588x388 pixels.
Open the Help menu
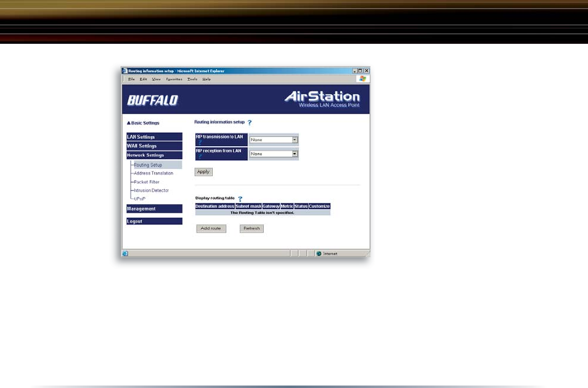pyautogui.click(x=206, y=79)
